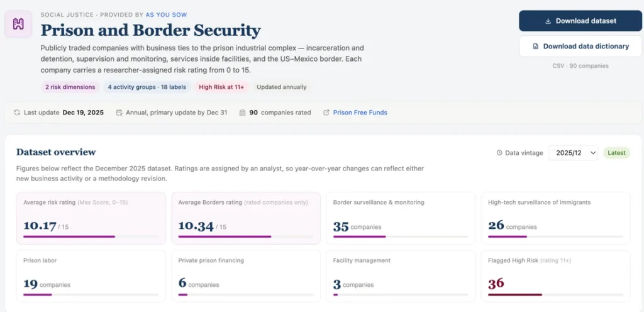Image resolution: width=644 pixels, height=312 pixels.
Task: Click the refresh icon next to Last update
Action: [x=17, y=113]
